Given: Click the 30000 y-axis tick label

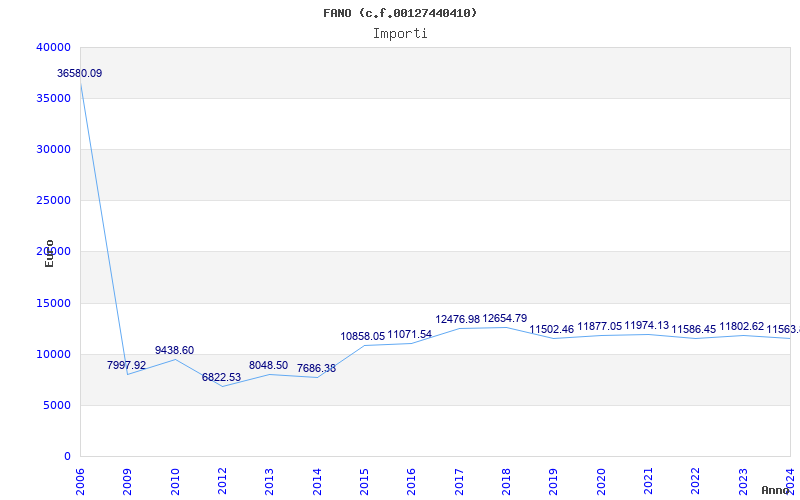Looking at the screenshot, I should tap(54, 149).
